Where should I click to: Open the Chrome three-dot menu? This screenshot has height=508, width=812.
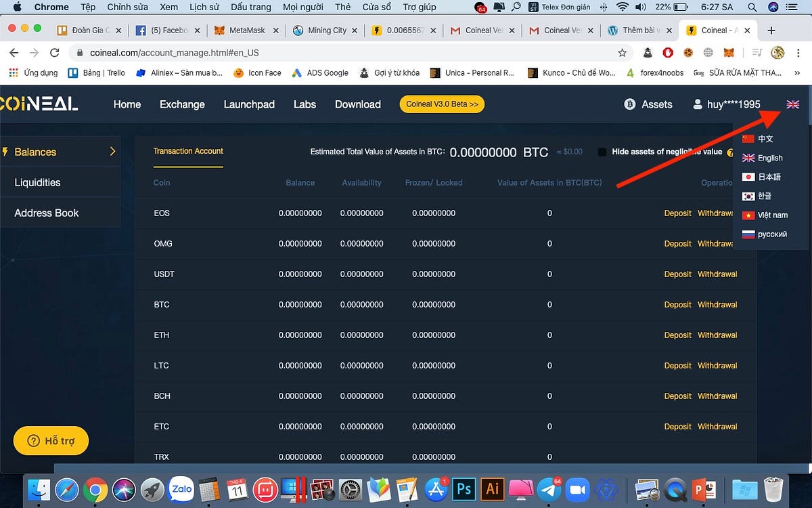pyautogui.click(x=798, y=52)
